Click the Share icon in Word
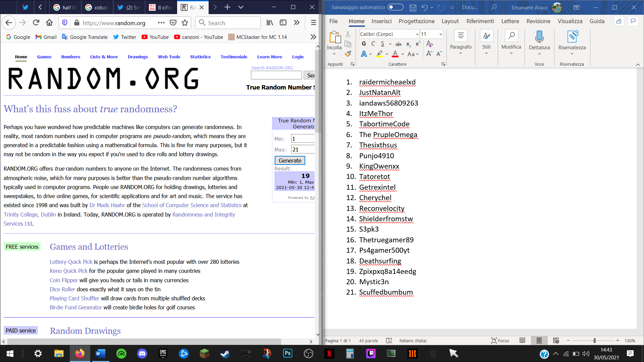 [x=619, y=21]
